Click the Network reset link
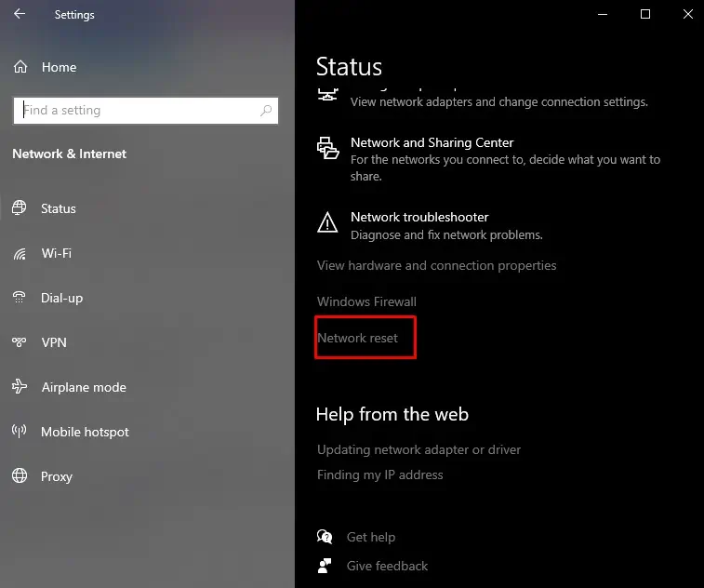 [x=357, y=338]
